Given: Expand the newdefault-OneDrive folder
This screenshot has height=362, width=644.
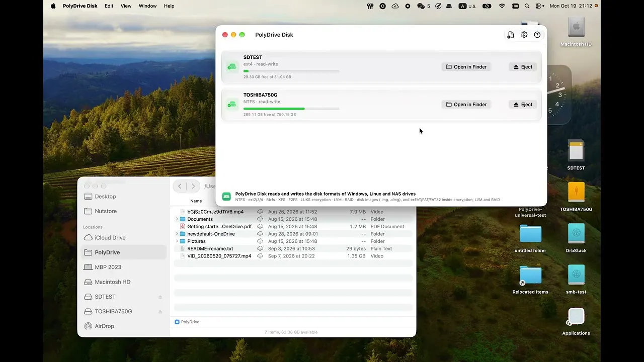Looking at the screenshot, I should [x=177, y=234].
